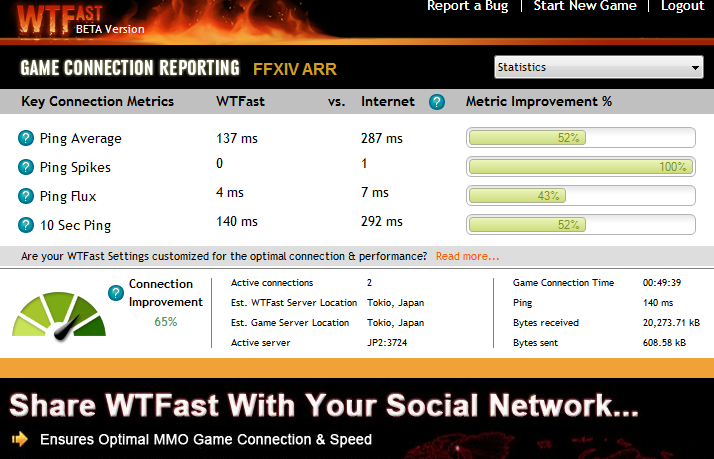Click the help icon beside Ping Flux
The image size is (714, 459).
(26, 196)
